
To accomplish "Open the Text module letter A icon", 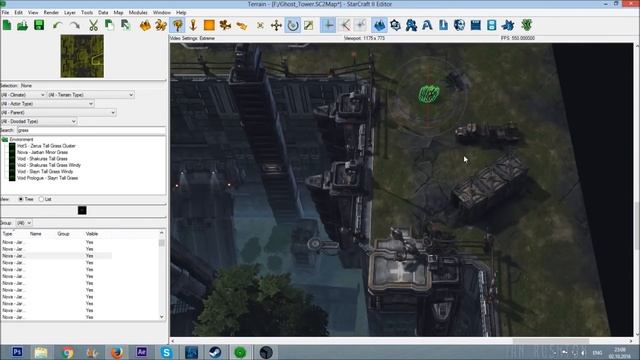I will coord(427,25).
